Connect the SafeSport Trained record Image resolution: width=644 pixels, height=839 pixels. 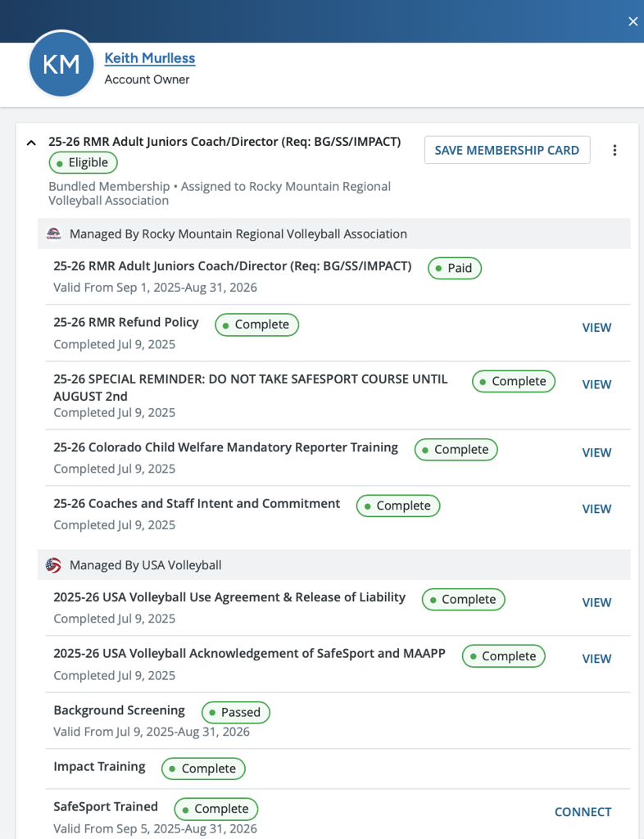click(x=583, y=812)
